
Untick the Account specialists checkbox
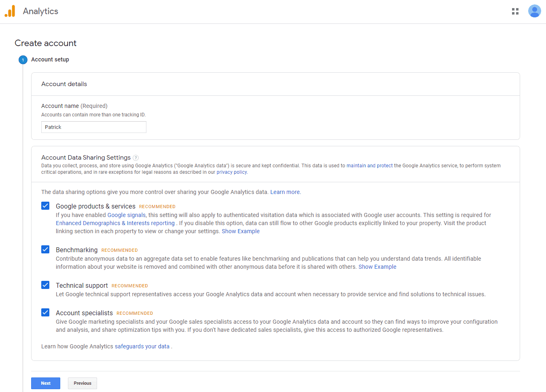45,312
